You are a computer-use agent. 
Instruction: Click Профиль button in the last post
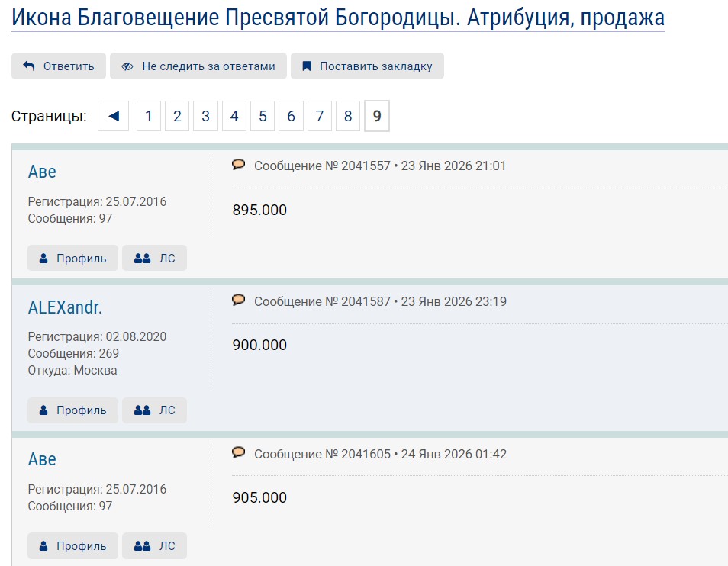pyautogui.click(x=72, y=546)
